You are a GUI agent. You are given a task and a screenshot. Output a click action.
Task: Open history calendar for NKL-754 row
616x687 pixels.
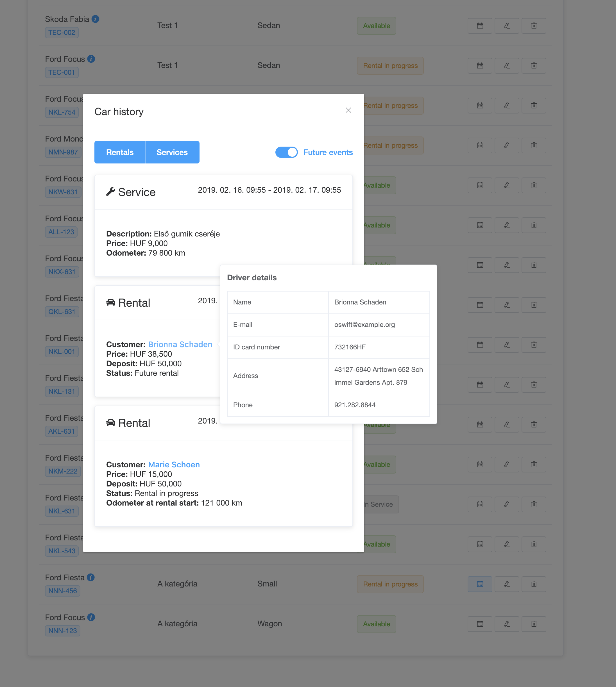tap(480, 106)
